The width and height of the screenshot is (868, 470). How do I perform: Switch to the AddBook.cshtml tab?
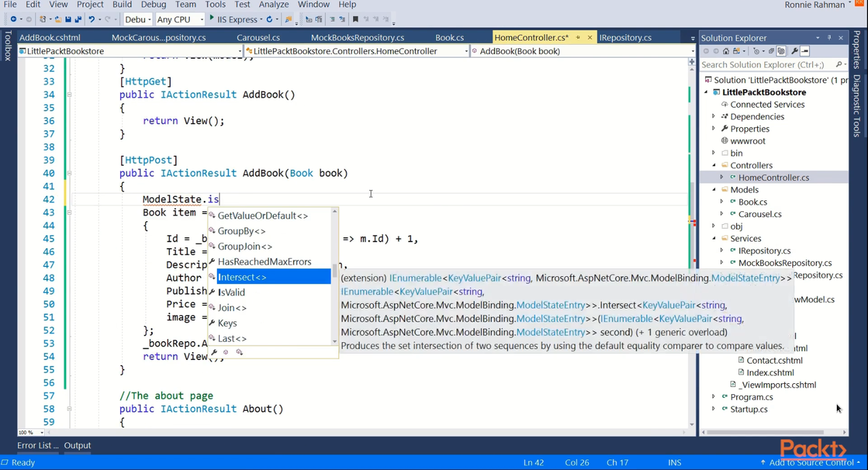click(50, 38)
